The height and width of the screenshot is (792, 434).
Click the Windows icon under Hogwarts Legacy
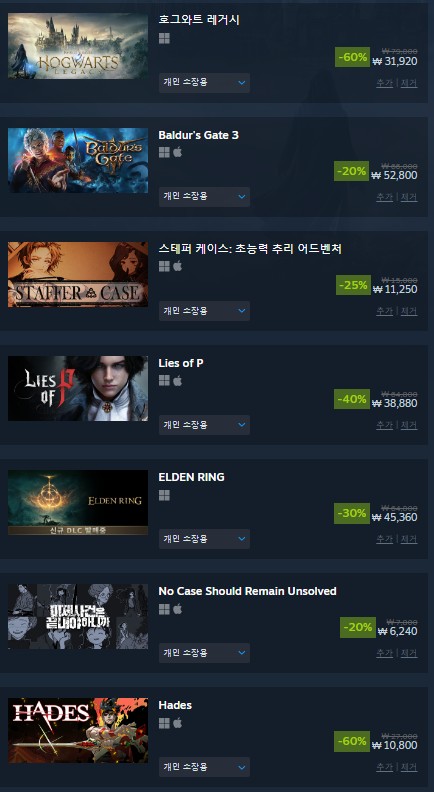164,38
